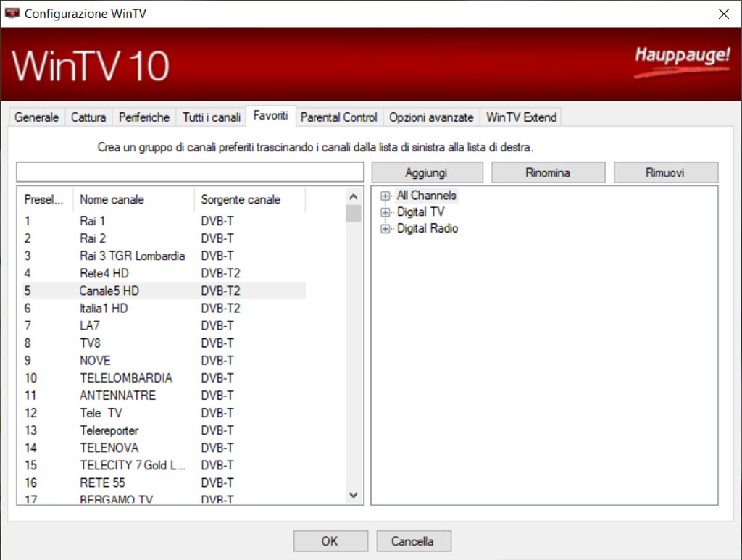Click the channel list scroll up arrow
This screenshot has width=742, height=560.
354,196
